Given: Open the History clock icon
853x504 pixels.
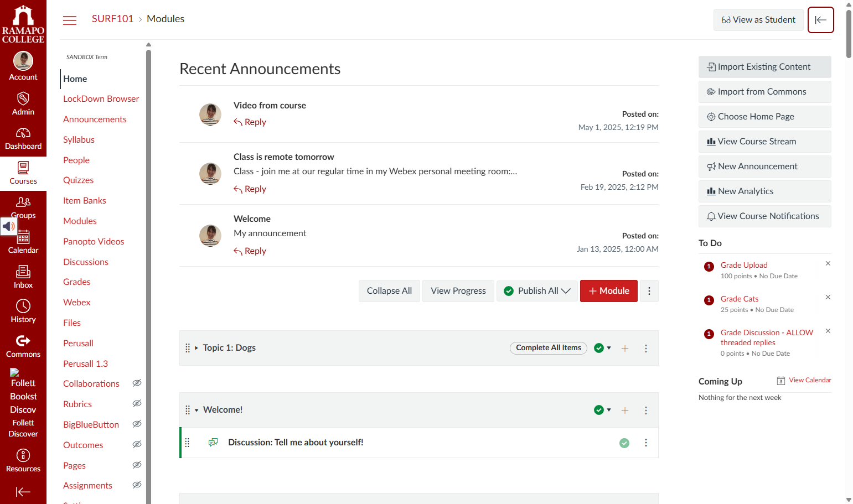Looking at the screenshot, I should click(x=23, y=306).
